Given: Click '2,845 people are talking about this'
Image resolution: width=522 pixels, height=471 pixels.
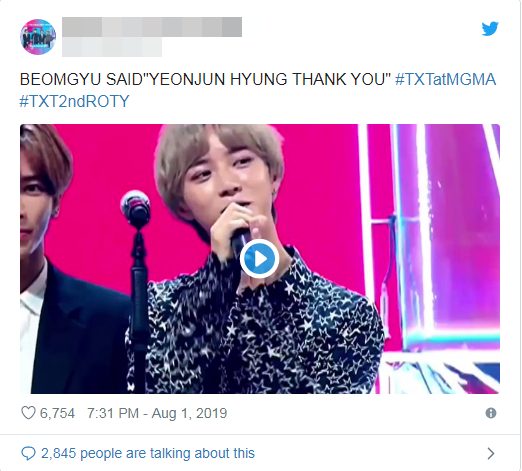Looking at the screenshot, I should (x=148, y=453).
